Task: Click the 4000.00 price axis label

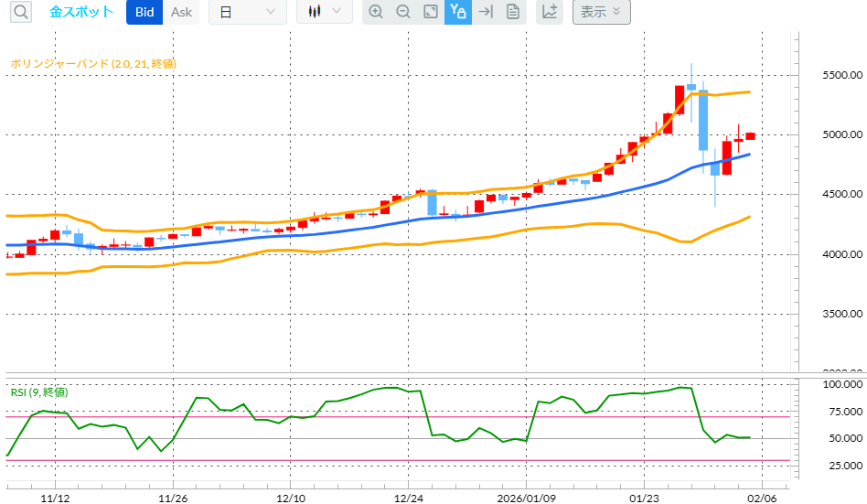Action: pyautogui.click(x=842, y=254)
